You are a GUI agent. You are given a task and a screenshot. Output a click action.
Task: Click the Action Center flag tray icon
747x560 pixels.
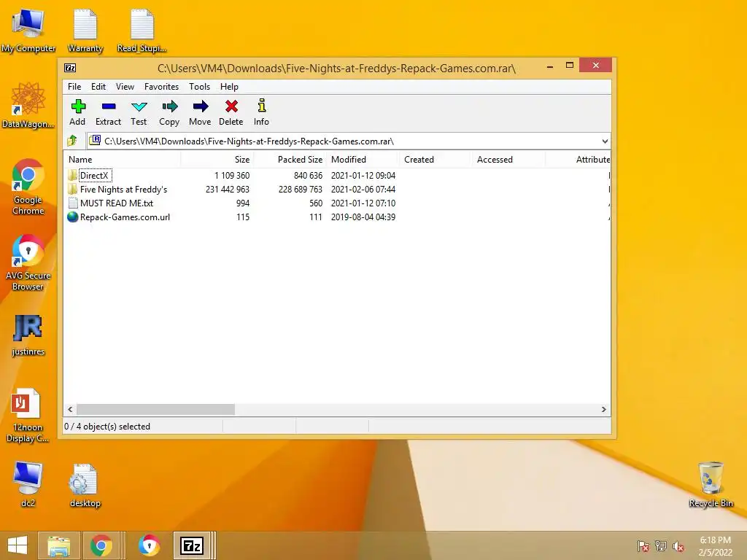(x=643, y=545)
